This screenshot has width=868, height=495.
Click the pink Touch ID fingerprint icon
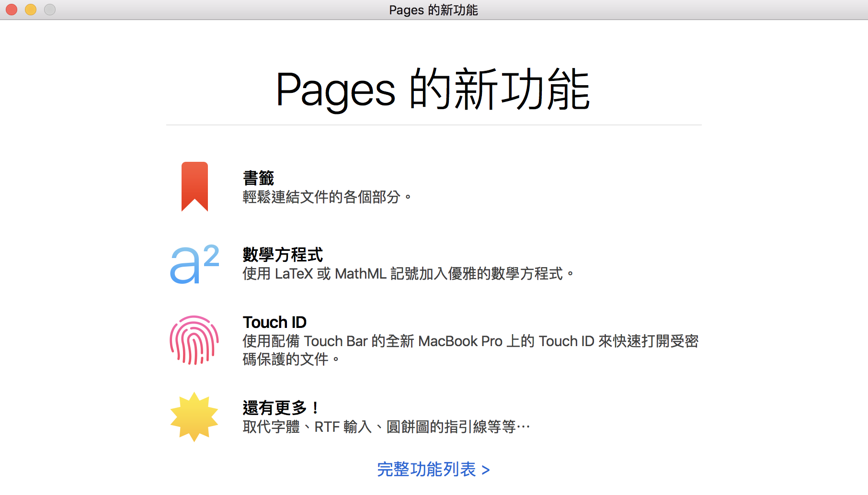[x=194, y=340]
